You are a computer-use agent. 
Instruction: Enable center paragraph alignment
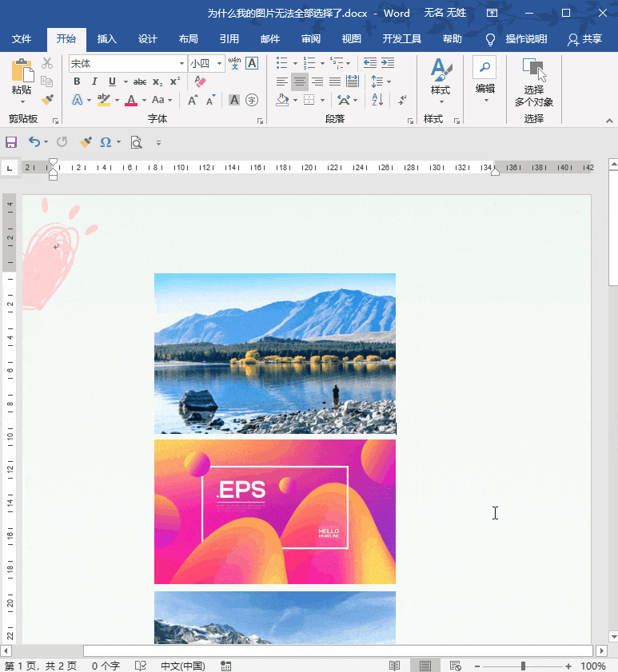(x=299, y=82)
